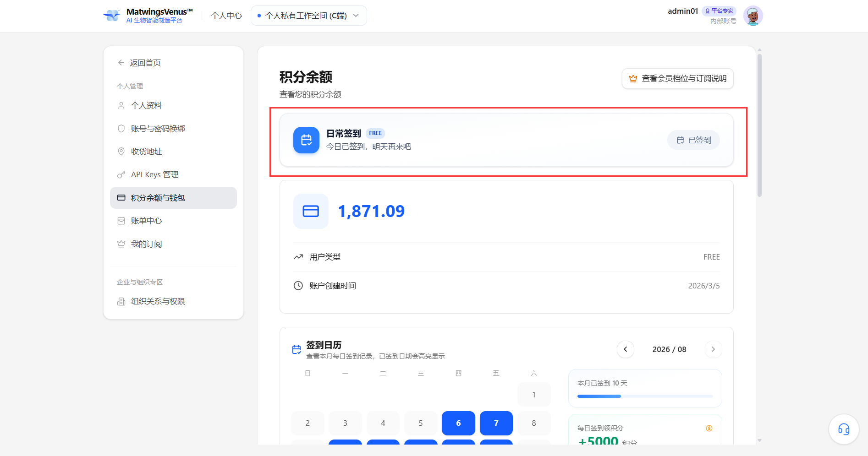868x456 pixels.
Task: Click the crown icon beside 我的订阅
Action: (x=121, y=244)
